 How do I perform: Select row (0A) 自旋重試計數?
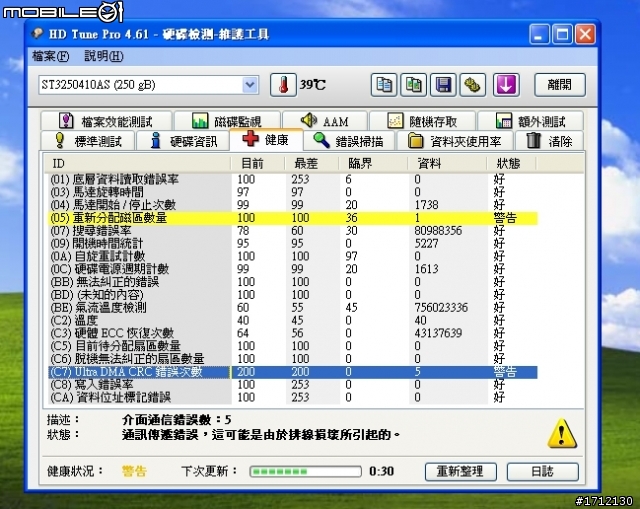pyautogui.click(x=292, y=256)
